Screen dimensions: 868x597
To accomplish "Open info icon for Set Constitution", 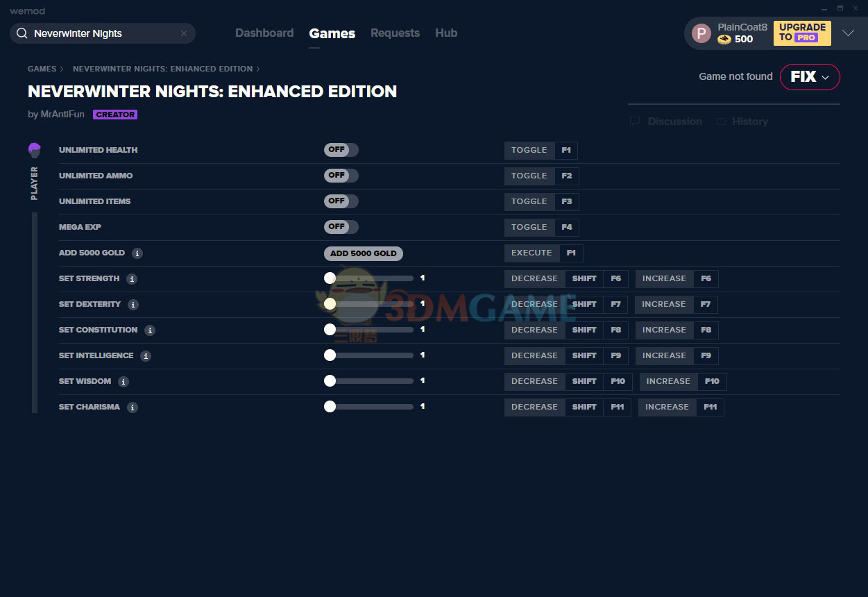I will [x=150, y=330].
